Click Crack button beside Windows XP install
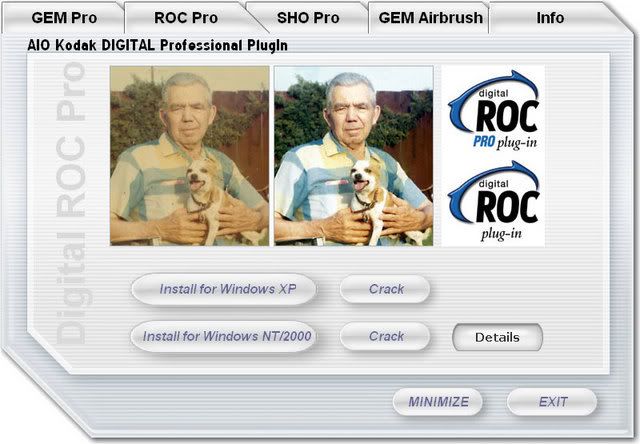 [x=385, y=289]
